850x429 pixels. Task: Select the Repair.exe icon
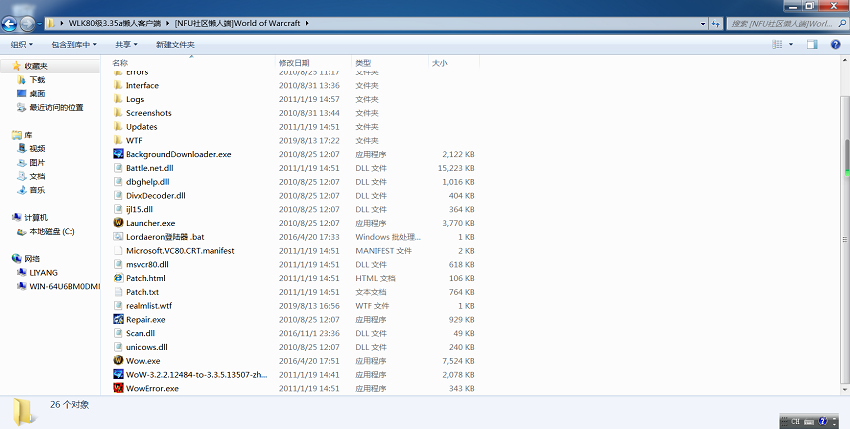pos(118,319)
